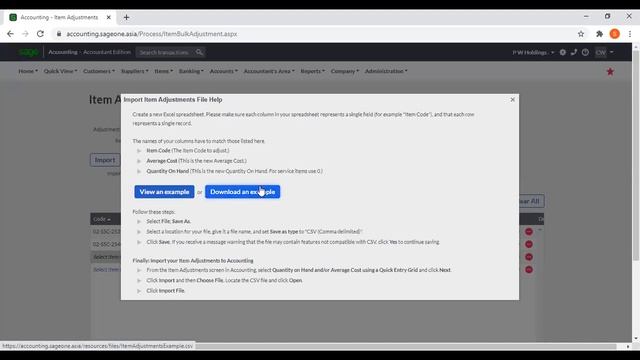Open the Customers menu
The height and width of the screenshot is (360, 640).
coord(99,71)
